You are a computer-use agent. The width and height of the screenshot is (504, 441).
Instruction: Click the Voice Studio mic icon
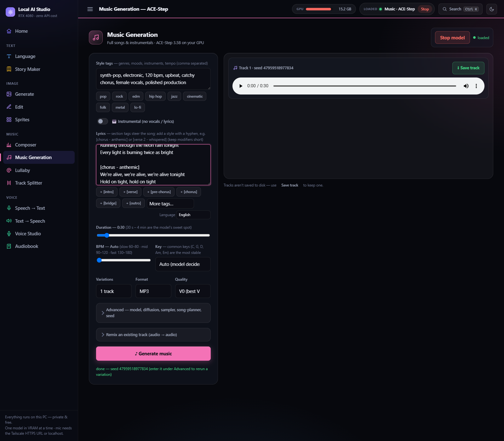pyautogui.click(x=9, y=234)
